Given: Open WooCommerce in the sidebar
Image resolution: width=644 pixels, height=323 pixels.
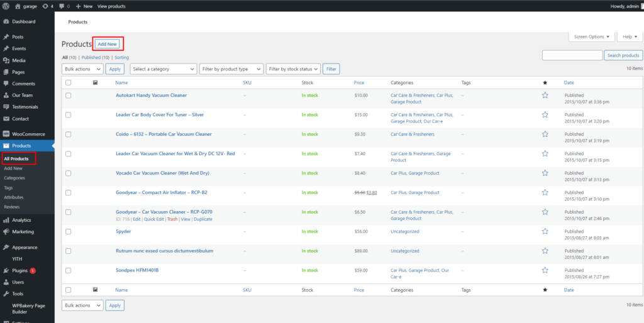Looking at the screenshot, I should coord(27,134).
